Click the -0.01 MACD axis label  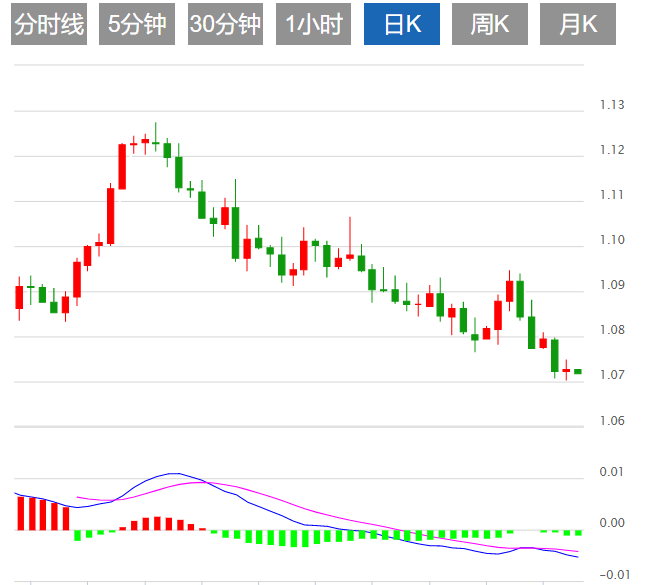(614, 575)
